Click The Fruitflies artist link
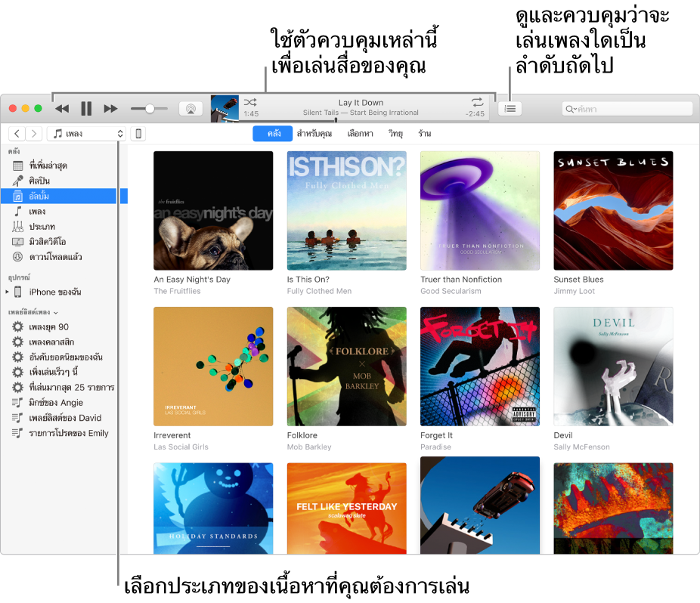The height and width of the screenshot is (603, 700). 177,291
